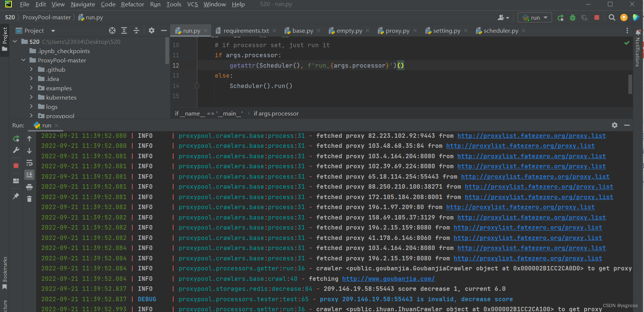This screenshot has height=312, width=644.
Task: Expand the kubernetes folder
Action: [x=31, y=97]
